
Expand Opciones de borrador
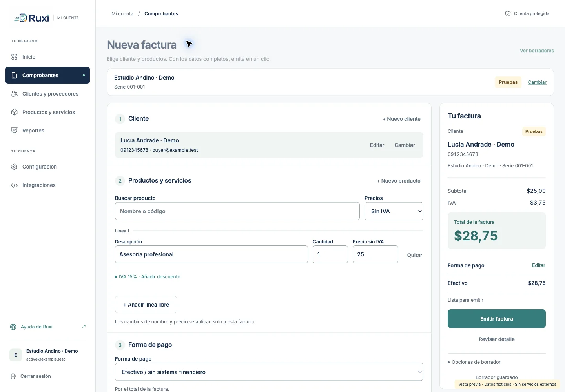tap(474, 362)
